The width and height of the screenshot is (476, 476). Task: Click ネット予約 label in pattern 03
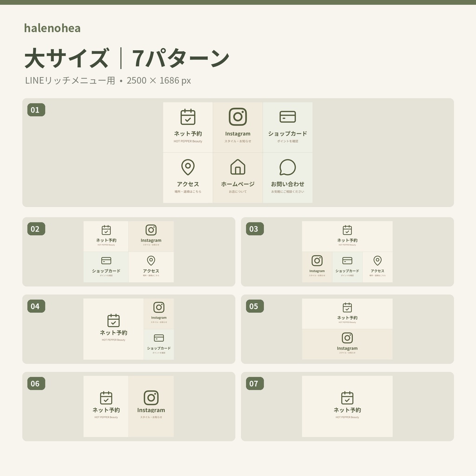click(x=347, y=240)
